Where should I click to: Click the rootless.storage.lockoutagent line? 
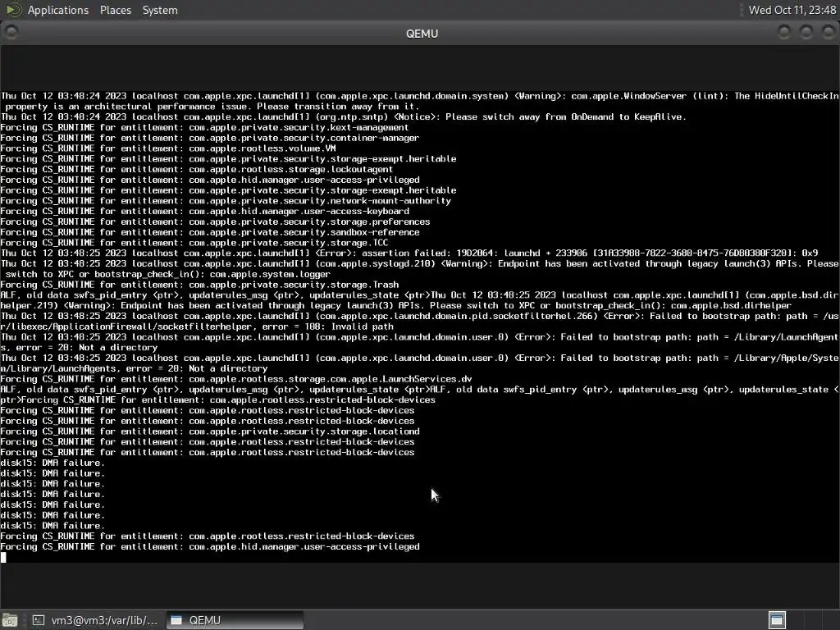[197, 169]
